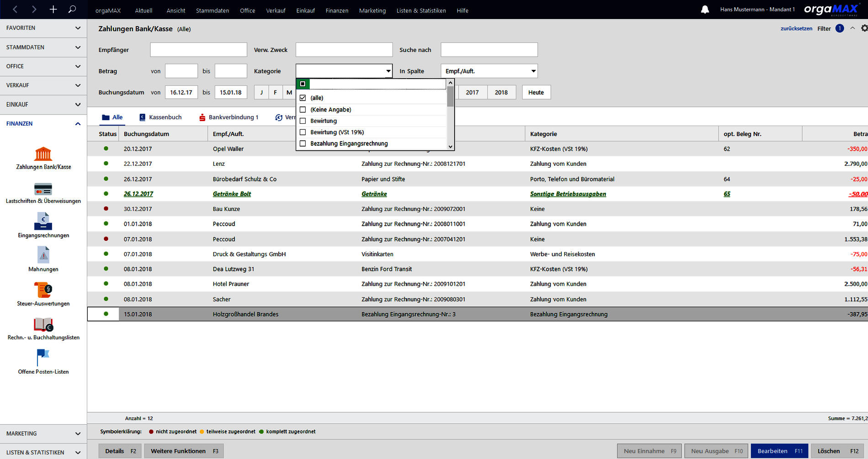This screenshot has width=868, height=459.
Task: Switch to the Bankverbindung 1 tab
Action: (x=228, y=117)
